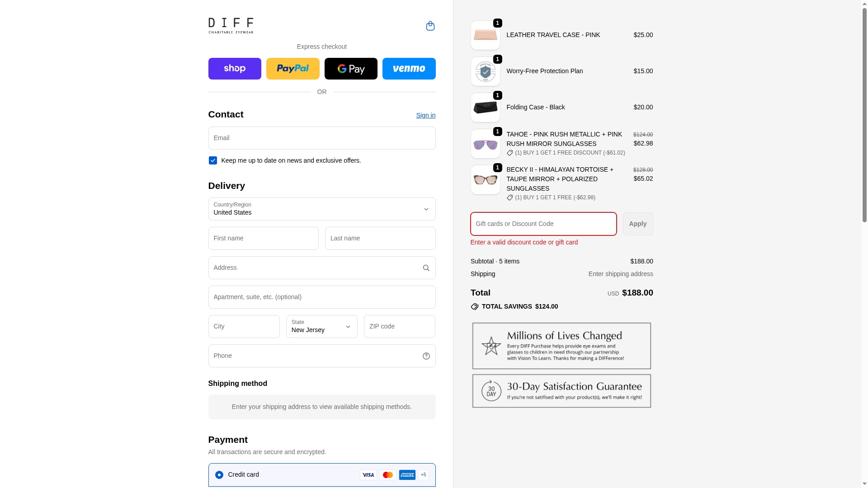Click the Apply discount button
Screen dimensions: 868x488
point(637,224)
